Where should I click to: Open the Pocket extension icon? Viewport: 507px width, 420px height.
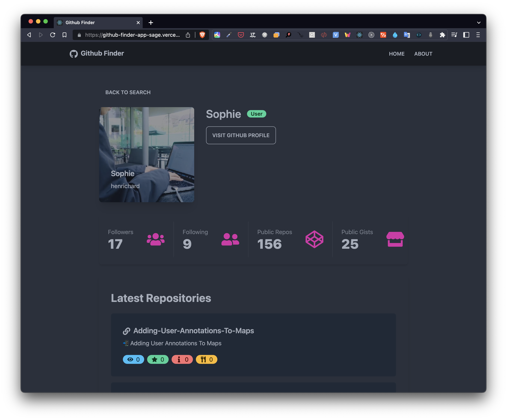click(x=241, y=35)
